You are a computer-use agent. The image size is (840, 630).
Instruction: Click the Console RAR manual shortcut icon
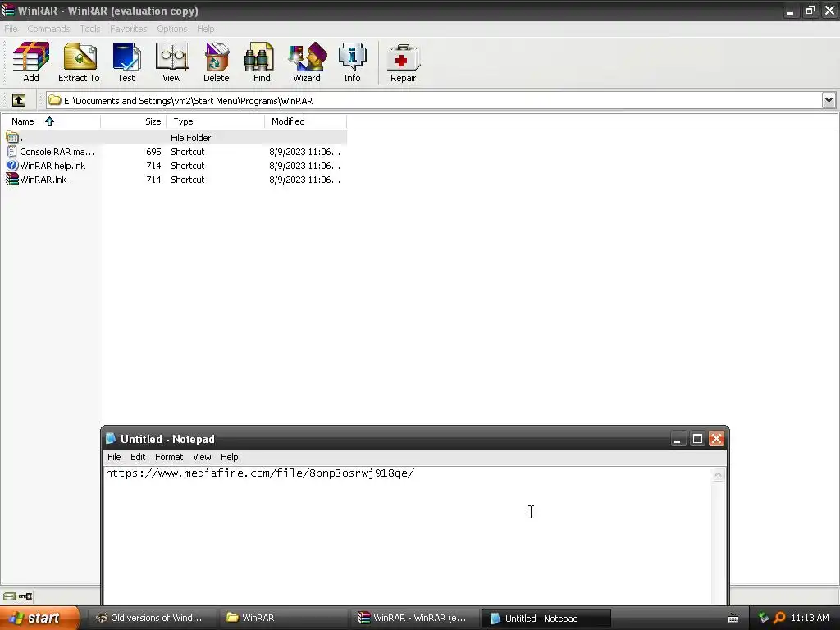[x=12, y=152]
